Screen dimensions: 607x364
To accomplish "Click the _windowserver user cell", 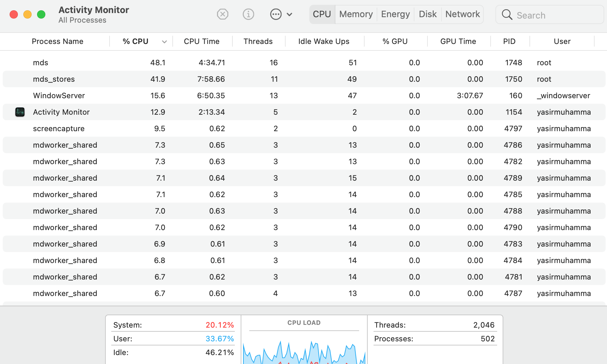I will click(563, 95).
